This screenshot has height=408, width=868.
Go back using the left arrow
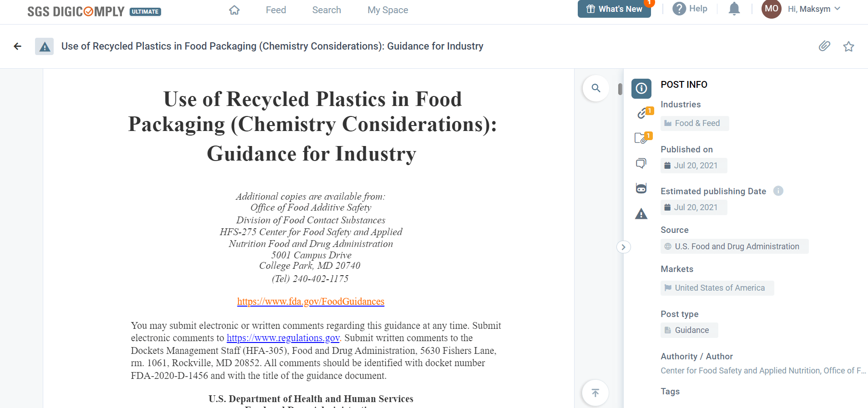(18, 46)
